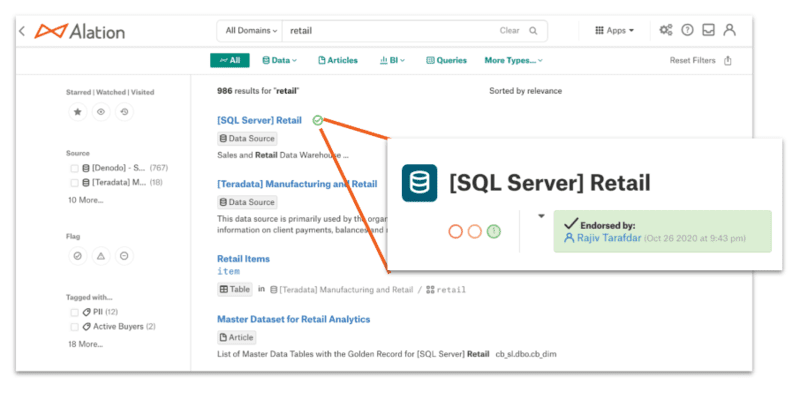Click green endorsement check next to [SQL Server] Retail
This screenshot has width=799, height=399.
[x=317, y=120]
